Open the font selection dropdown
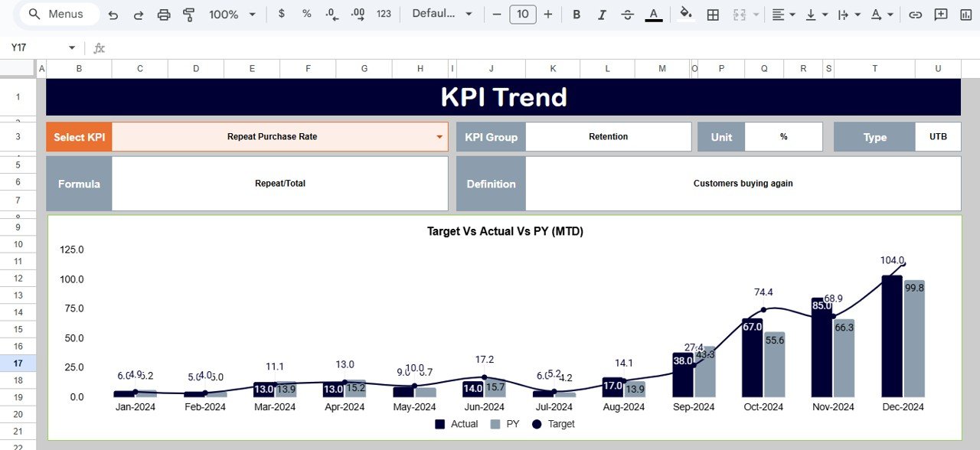 pos(442,14)
